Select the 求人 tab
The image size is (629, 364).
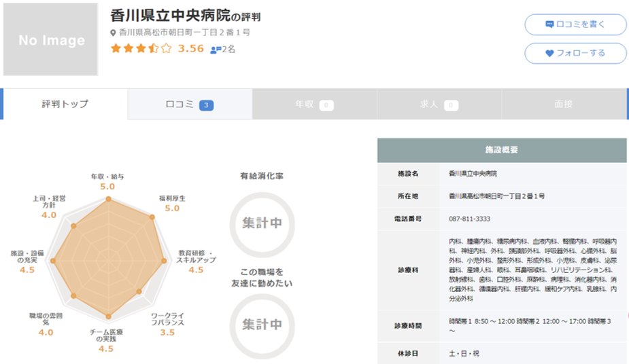439,105
